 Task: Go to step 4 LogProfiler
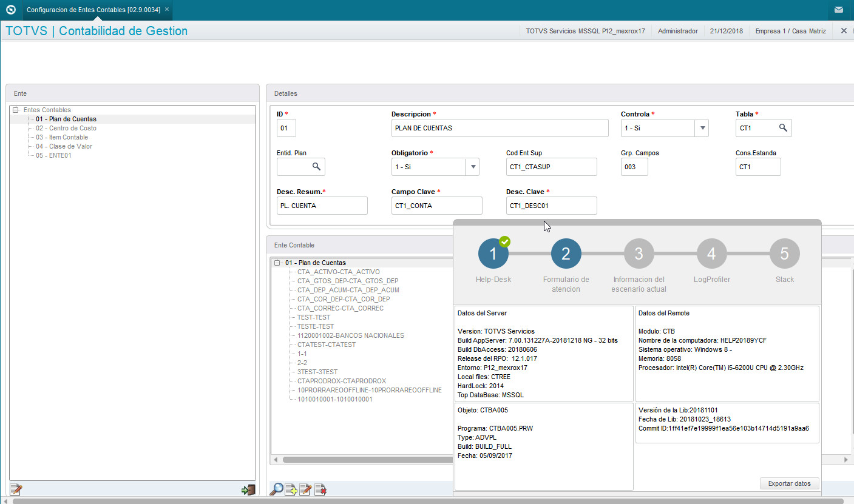click(x=711, y=254)
